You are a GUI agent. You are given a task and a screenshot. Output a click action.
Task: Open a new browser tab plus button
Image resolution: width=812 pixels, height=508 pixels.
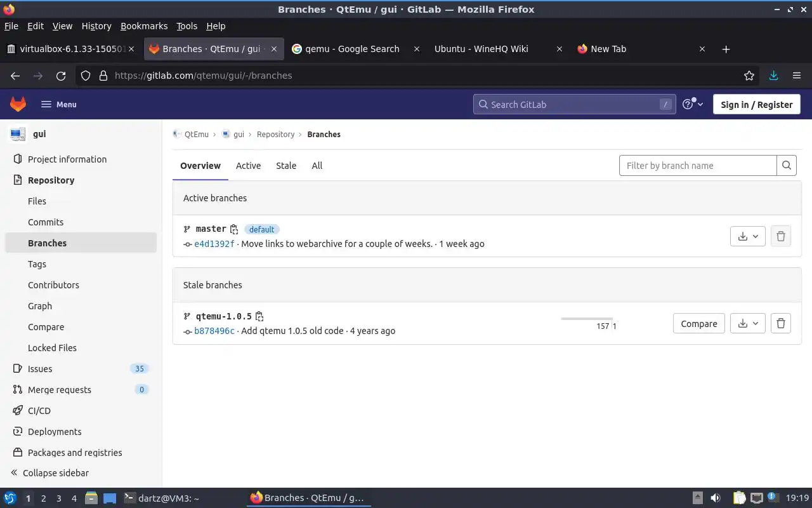(x=726, y=49)
